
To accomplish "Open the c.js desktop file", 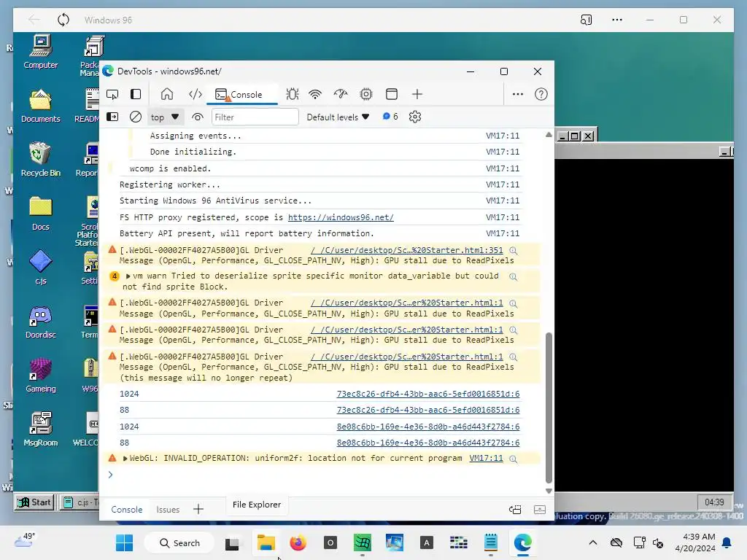I will point(41,268).
